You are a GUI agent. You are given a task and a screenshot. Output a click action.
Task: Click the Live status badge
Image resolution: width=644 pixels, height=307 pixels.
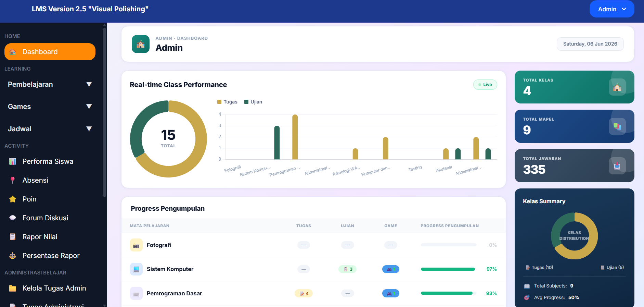tap(485, 85)
